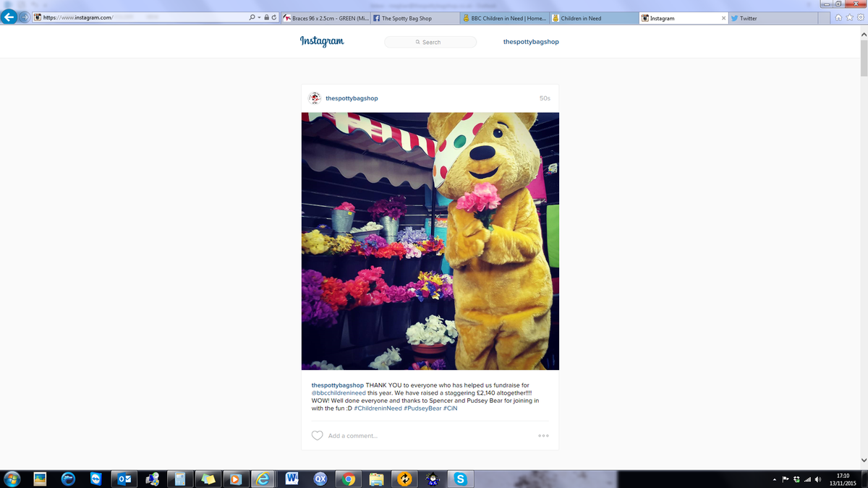Open the file explorer taskbar icon

[x=376, y=479]
